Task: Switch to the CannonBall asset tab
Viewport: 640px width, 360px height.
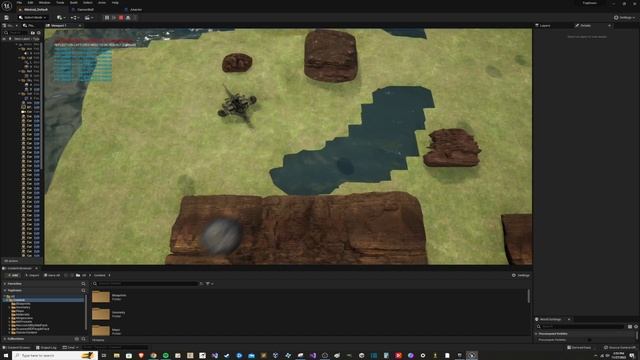Action: point(85,9)
